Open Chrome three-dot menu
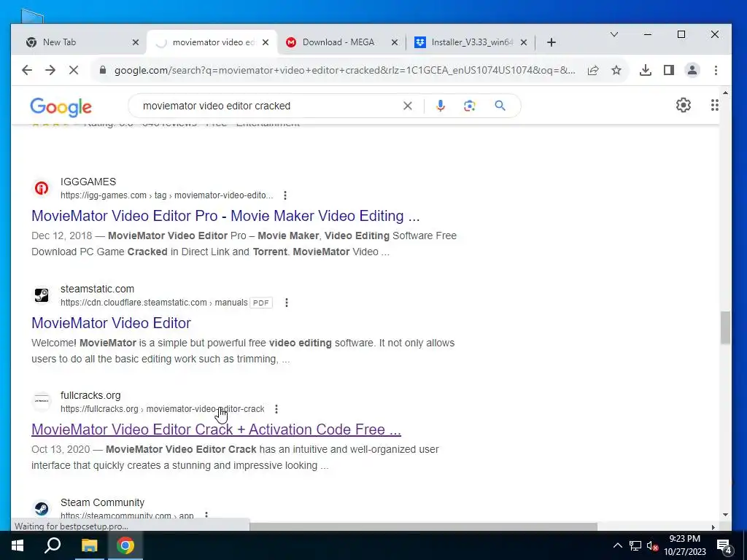This screenshot has height=560, width=747. pos(716,71)
